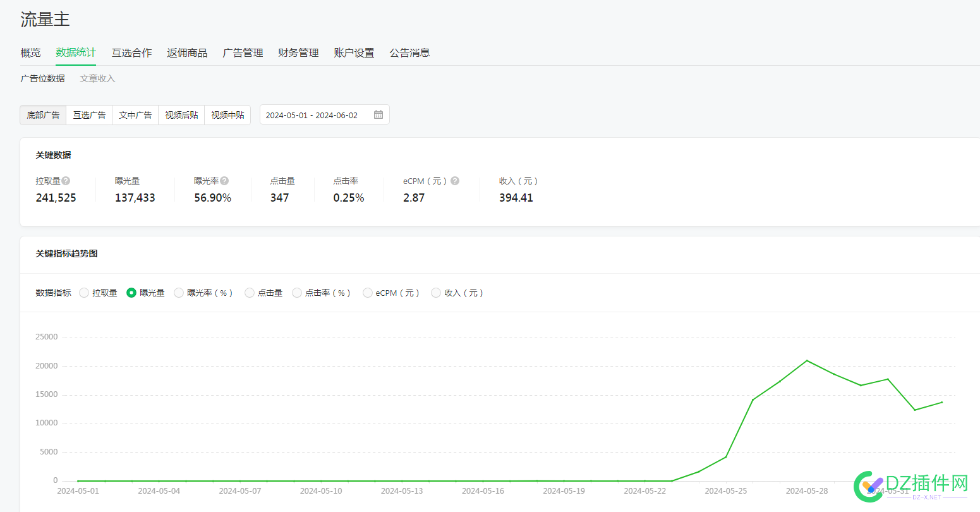Switch to 文章收入 sub-tab
Viewport: 980px width, 512px height.
(x=97, y=78)
